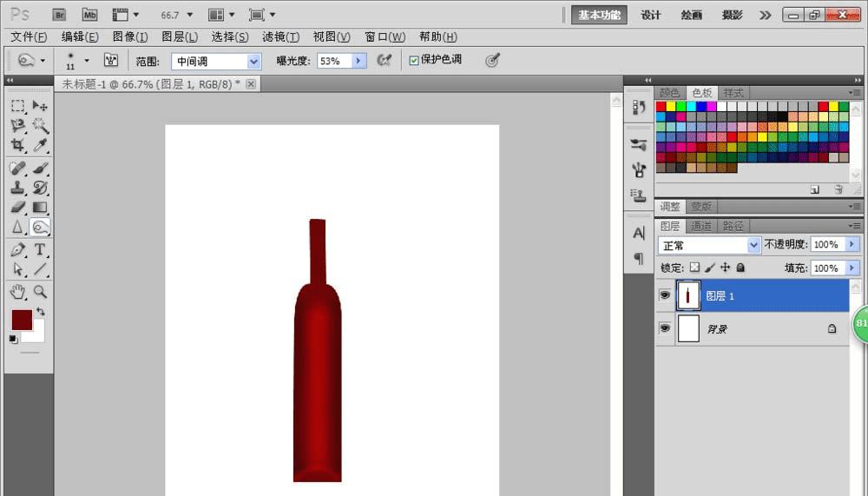
Task: Click the 基本功能 workspace button
Action: coord(599,15)
